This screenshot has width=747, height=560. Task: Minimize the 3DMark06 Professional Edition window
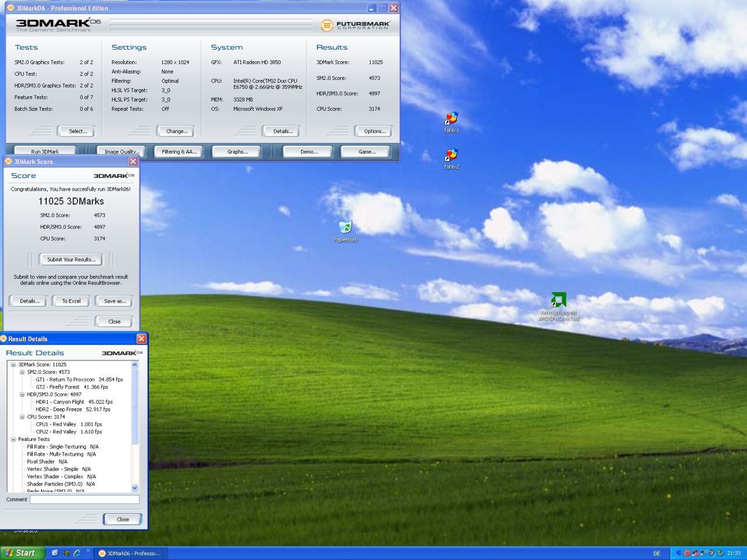pyautogui.click(x=372, y=8)
